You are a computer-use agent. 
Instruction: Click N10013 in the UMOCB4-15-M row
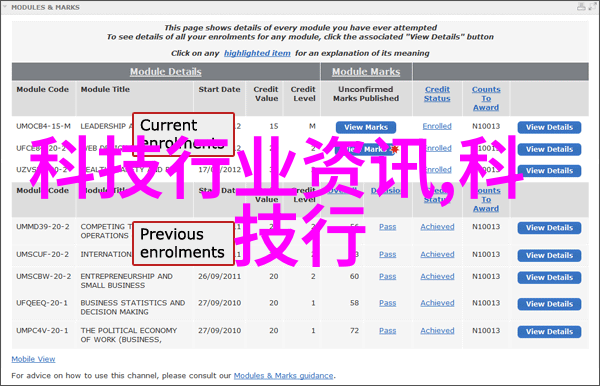[486, 126]
